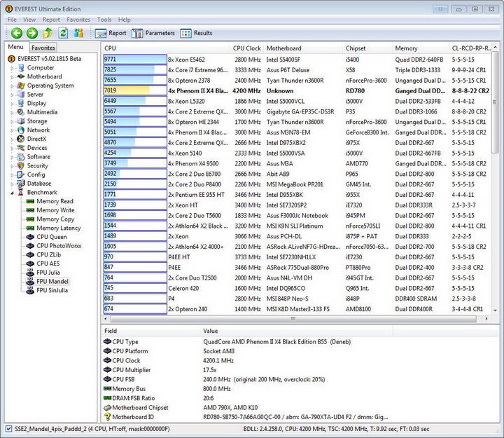Screen dimensions: 504x438
Task: Select the FPU SinJulia benchmark
Action: (x=52, y=290)
